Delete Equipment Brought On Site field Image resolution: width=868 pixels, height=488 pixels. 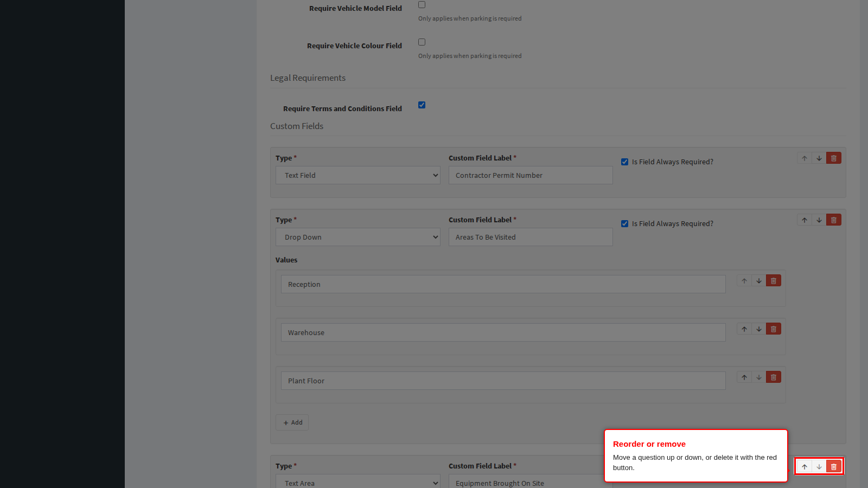[834, 466]
